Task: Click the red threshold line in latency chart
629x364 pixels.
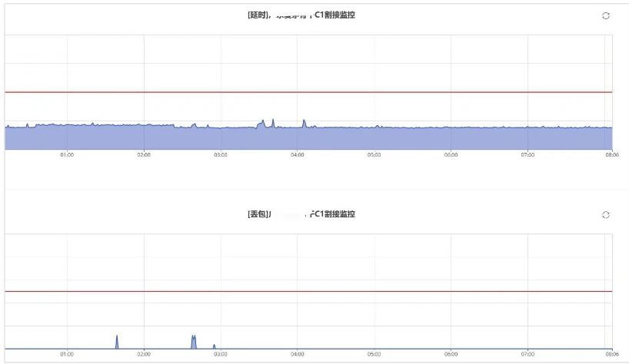Action: coord(308,92)
